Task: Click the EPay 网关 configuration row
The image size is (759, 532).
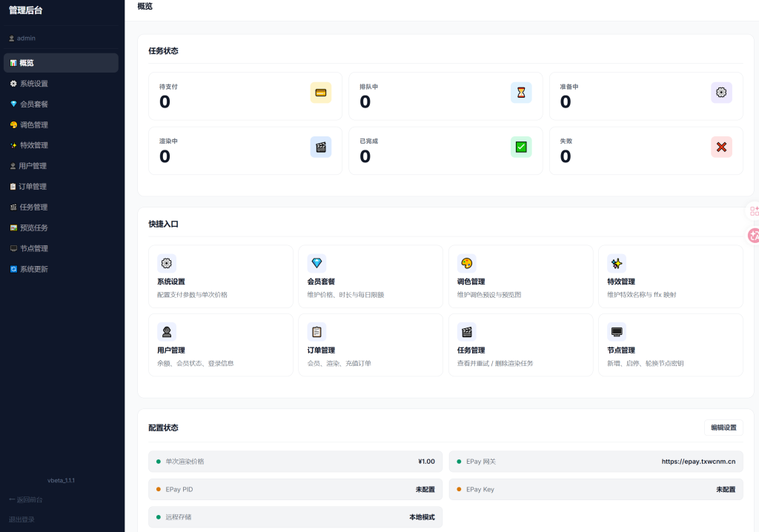Action: coord(595,462)
